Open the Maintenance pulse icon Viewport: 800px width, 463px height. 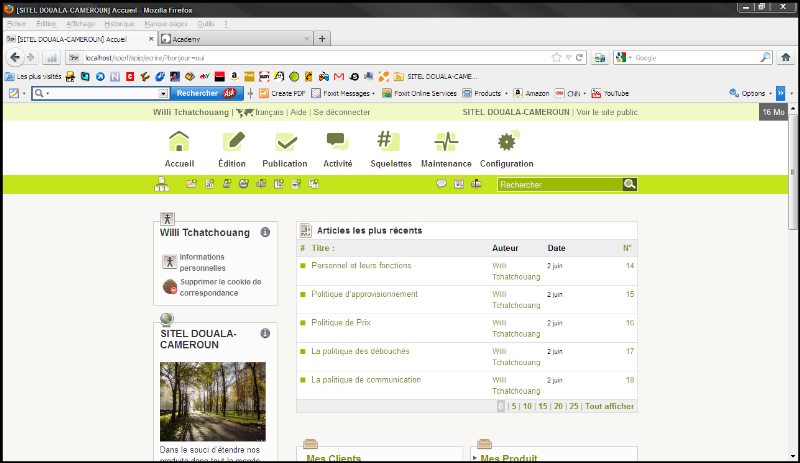pos(446,143)
